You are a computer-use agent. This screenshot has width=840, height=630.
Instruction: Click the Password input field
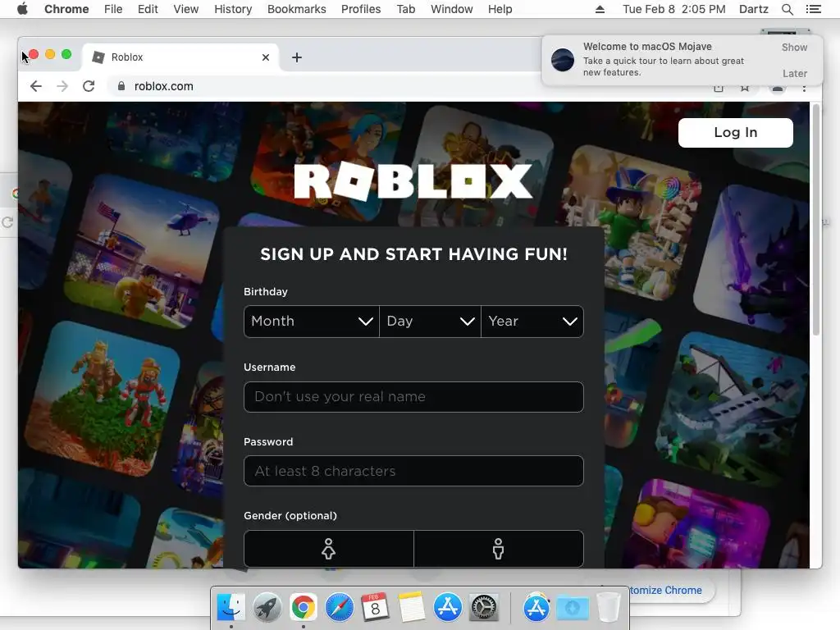coord(413,471)
